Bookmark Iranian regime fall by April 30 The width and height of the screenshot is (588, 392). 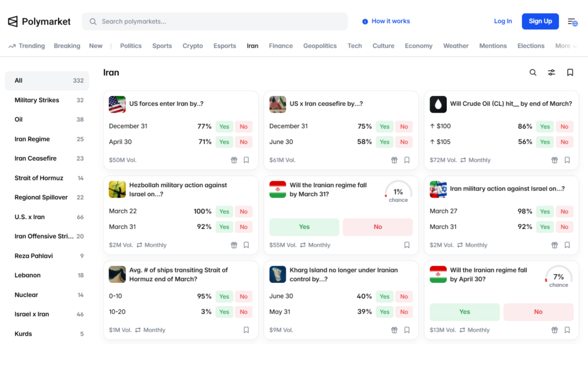pos(567,330)
